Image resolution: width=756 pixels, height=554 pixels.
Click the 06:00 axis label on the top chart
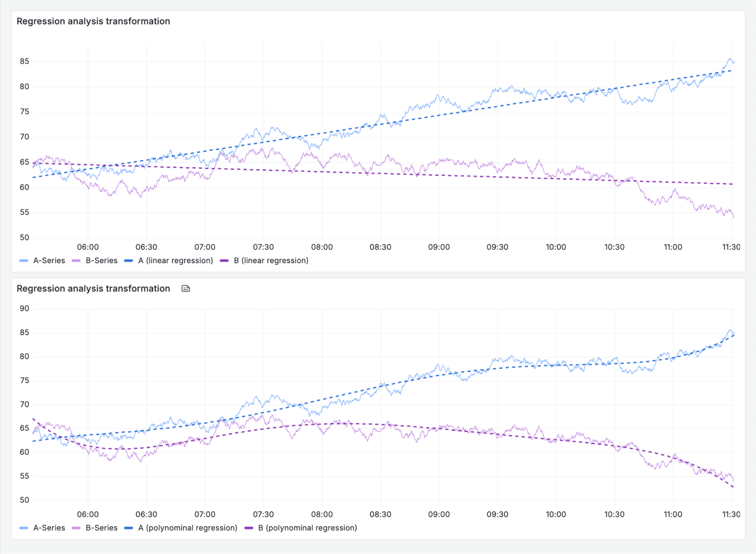pyautogui.click(x=88, y=247)
